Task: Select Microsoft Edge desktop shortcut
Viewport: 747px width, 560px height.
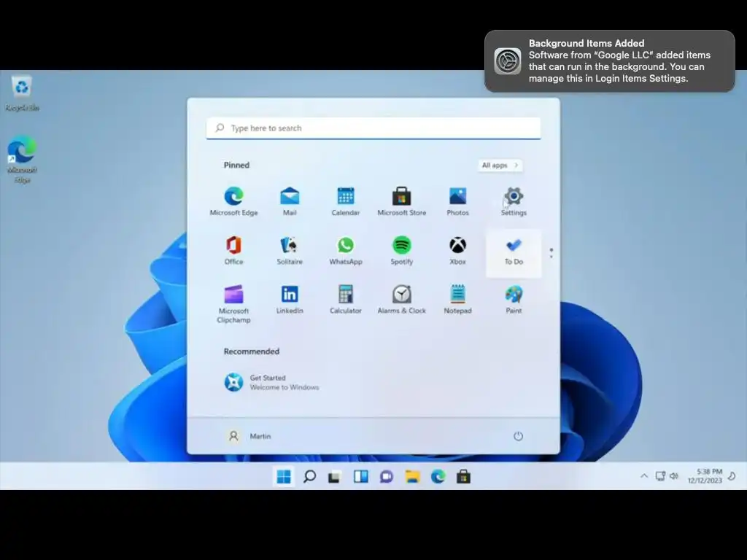Action: point(22,160)
